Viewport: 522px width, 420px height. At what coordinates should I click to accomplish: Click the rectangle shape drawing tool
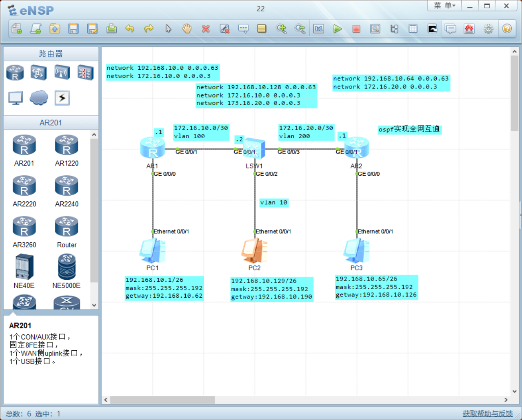(262, 29)
